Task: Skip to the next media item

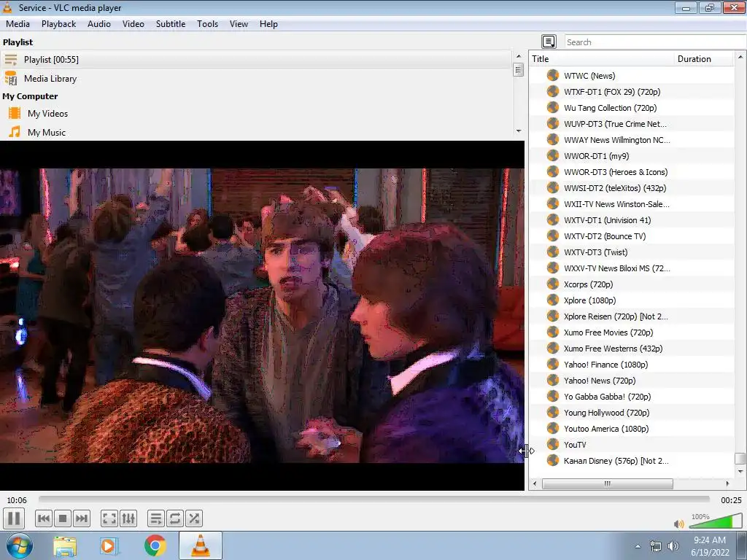Action: [82, 518]
